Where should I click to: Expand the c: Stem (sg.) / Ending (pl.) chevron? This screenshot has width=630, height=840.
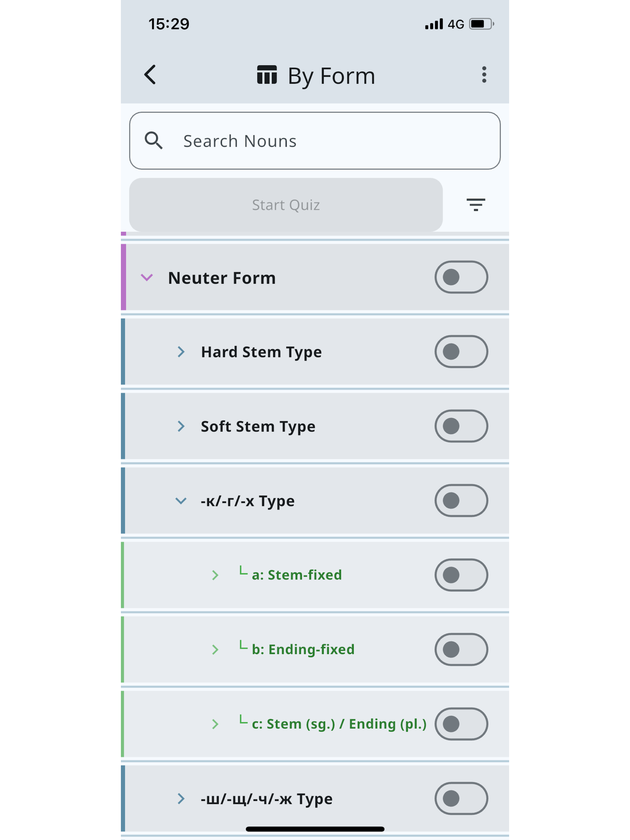[215, 724]
